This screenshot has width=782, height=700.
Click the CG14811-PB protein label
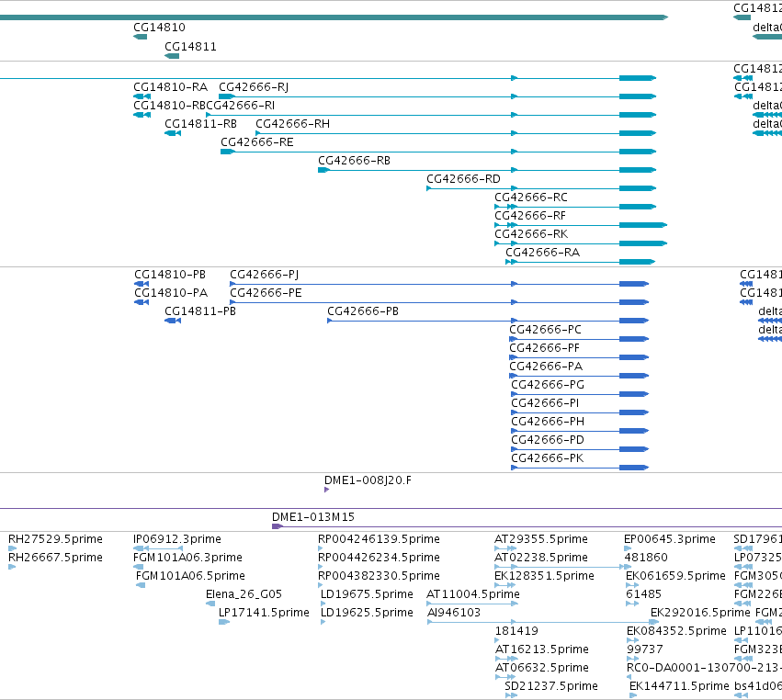(x=200, y=311)
